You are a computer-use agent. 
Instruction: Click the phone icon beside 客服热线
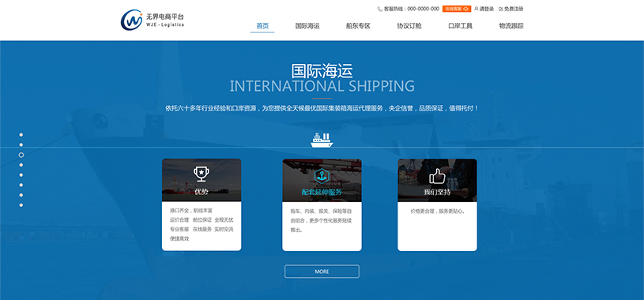click(x=380, y=9)
